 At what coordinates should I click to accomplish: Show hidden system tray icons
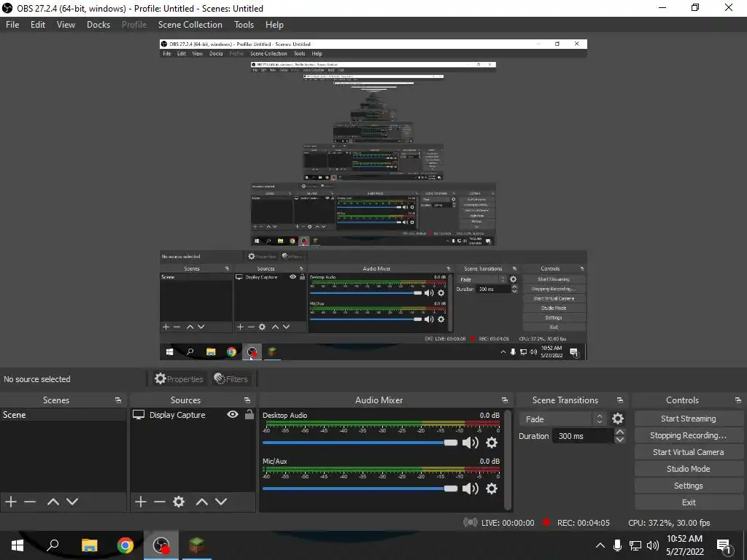click(x=600, y=545)
